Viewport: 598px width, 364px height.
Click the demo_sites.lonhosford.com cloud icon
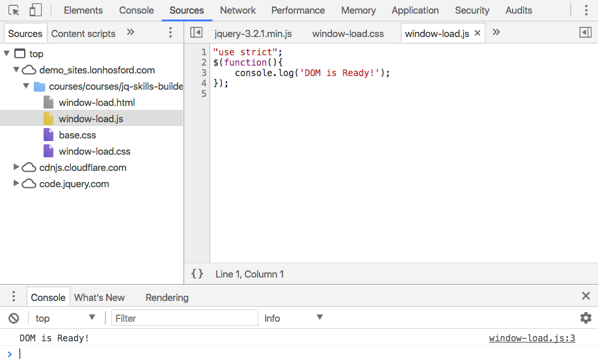coord(29,70)
